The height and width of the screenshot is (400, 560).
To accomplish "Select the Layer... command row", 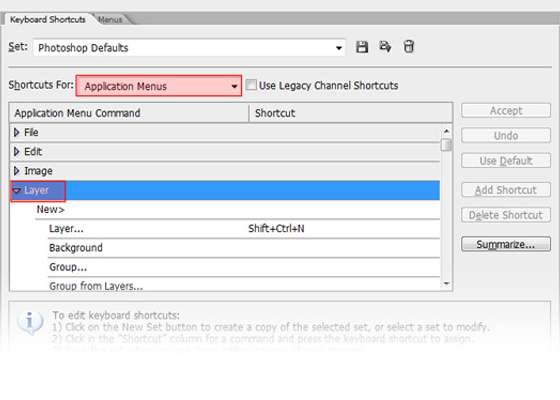I will click(244, 229).
